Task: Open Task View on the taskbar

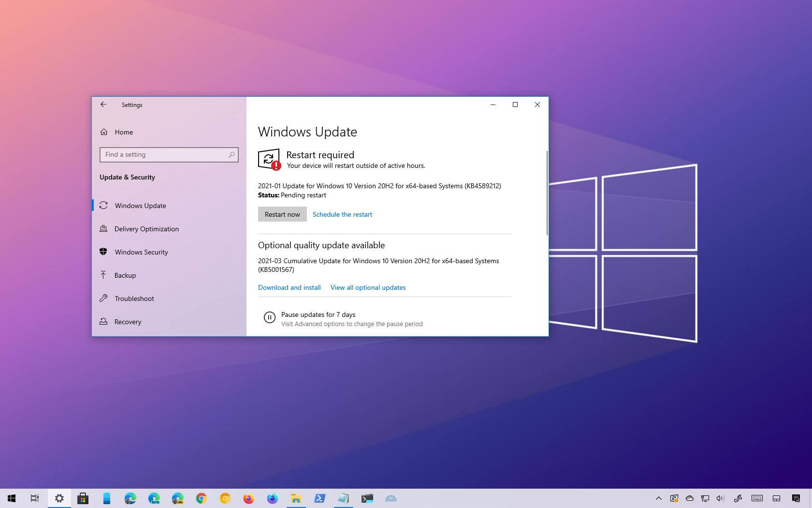Action: pos(35,498)
